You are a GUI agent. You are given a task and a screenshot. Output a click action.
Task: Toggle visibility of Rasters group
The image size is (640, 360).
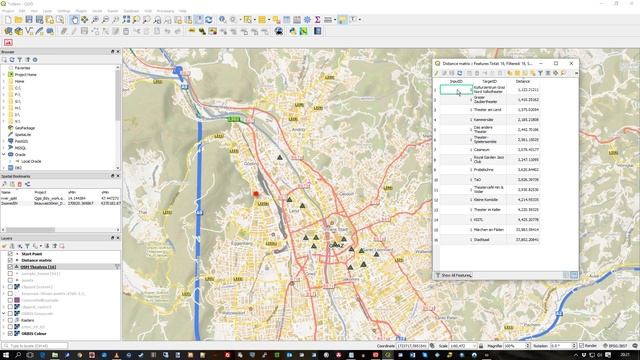point(10,320)
